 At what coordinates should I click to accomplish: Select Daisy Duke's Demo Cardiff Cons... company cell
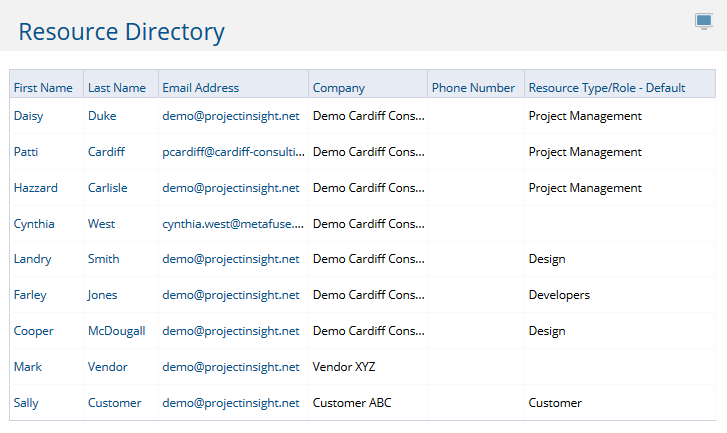click(369, 116)
